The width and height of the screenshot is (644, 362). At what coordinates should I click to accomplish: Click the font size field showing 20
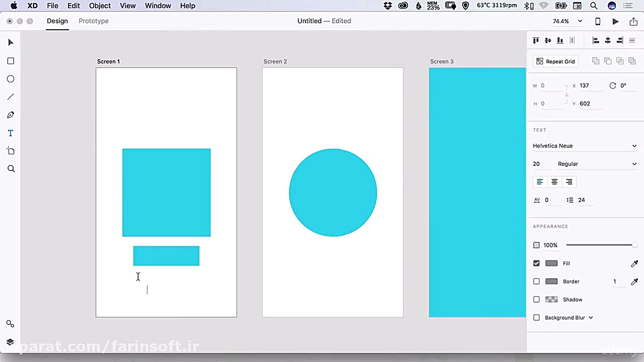(x=537, y=164)
